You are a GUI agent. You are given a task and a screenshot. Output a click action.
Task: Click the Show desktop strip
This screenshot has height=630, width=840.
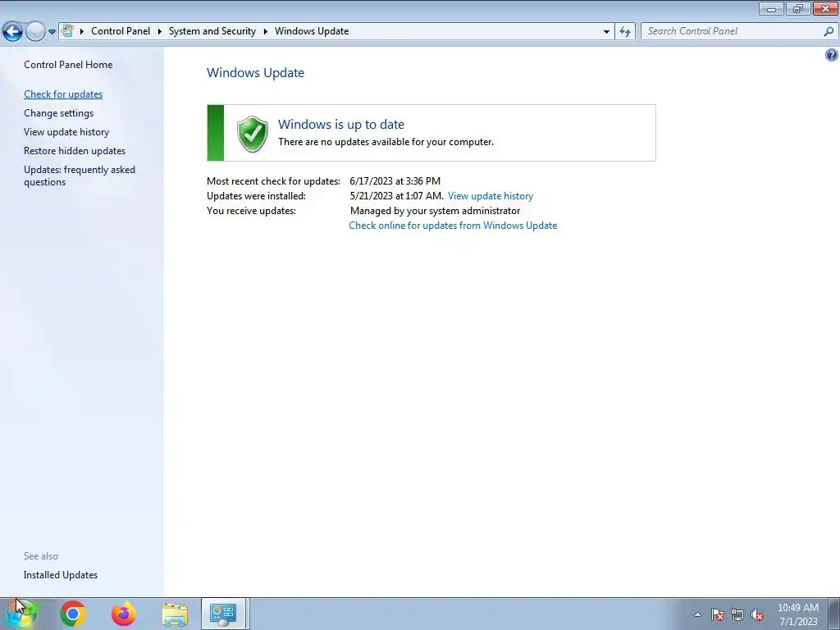tap(834, 614)
